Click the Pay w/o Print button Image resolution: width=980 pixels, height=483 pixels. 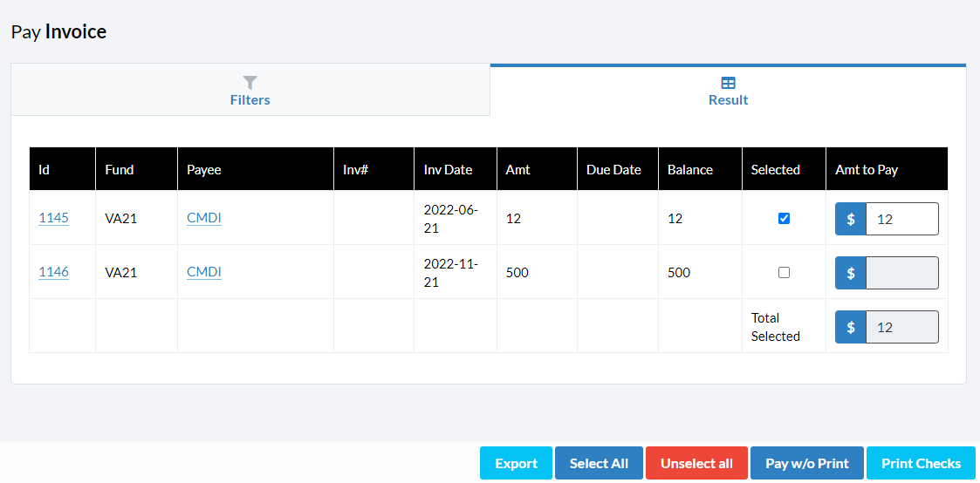(x=807, y=463)
